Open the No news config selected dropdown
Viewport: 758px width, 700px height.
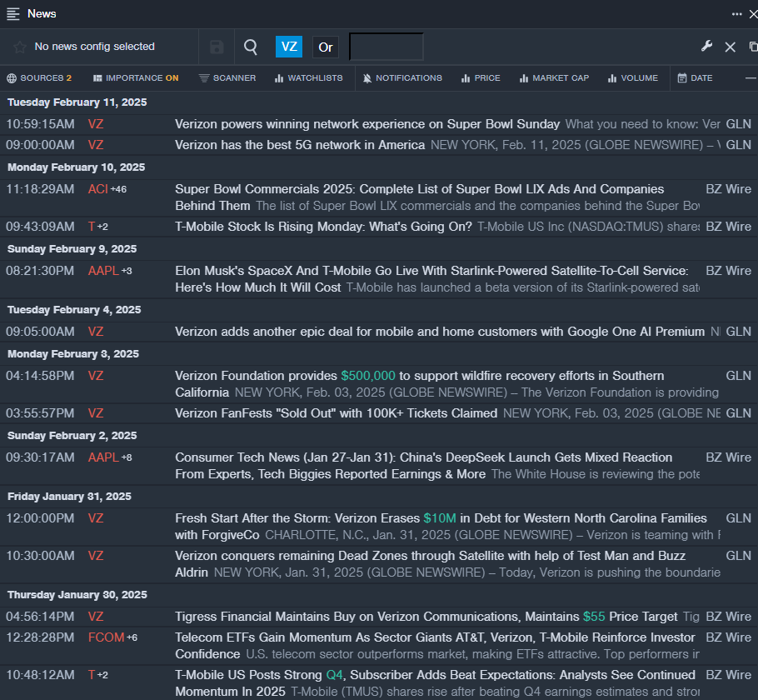click(x=94, y=47)
